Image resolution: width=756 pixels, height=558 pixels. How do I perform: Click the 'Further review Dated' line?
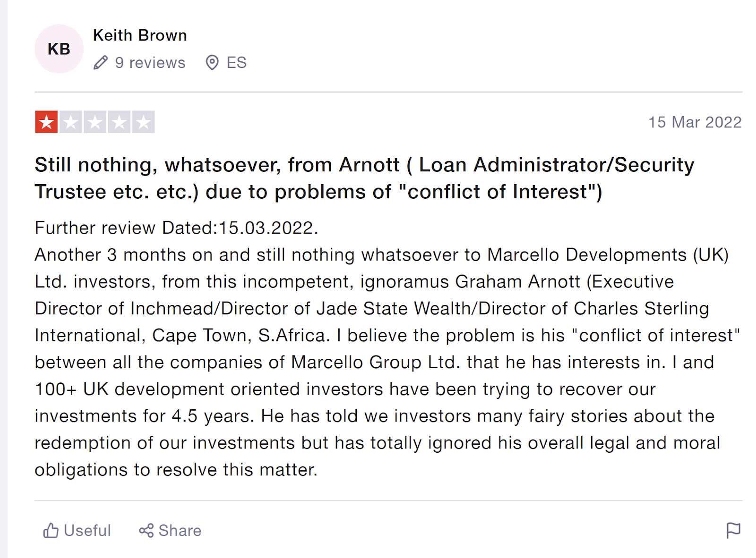tap(176, 228)
